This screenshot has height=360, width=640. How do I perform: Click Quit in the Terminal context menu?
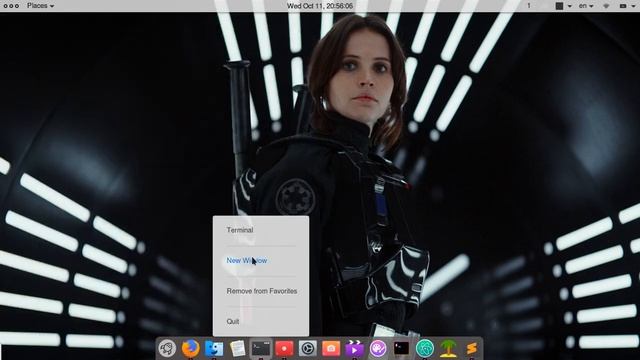pyautogui.click(x=233, y=322)
